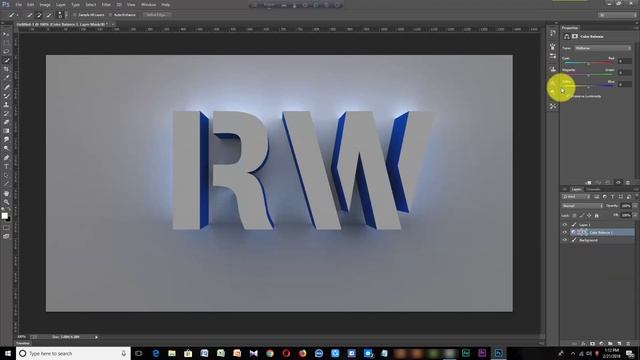Select the Healing Brush tool

[6, 87]
